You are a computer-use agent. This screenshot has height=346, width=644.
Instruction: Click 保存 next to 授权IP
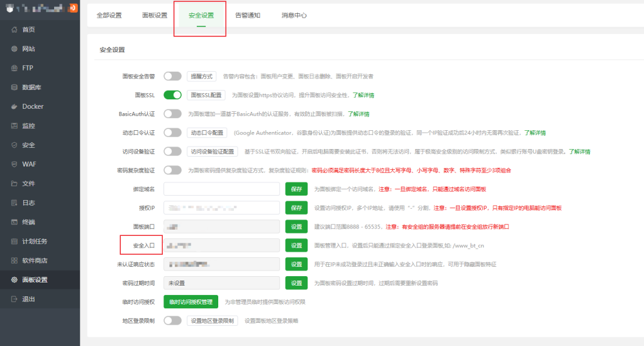pyautogui.click(x=297, y=208)
